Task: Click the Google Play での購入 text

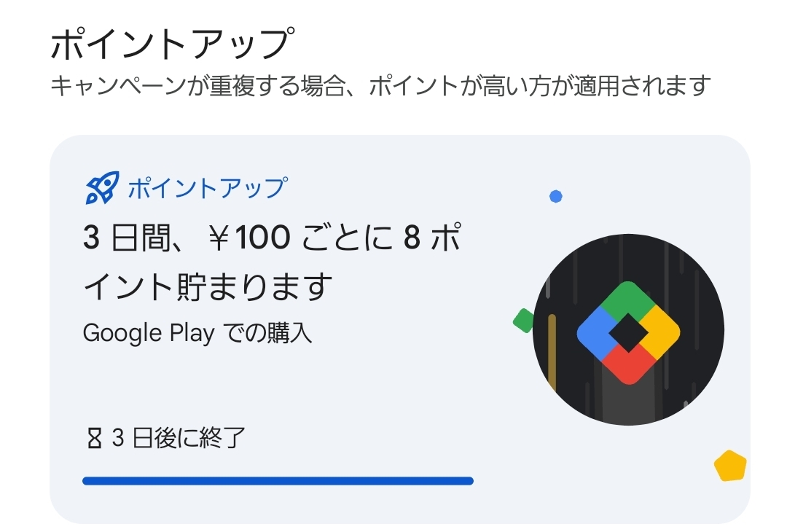Action: click(197, 333)
